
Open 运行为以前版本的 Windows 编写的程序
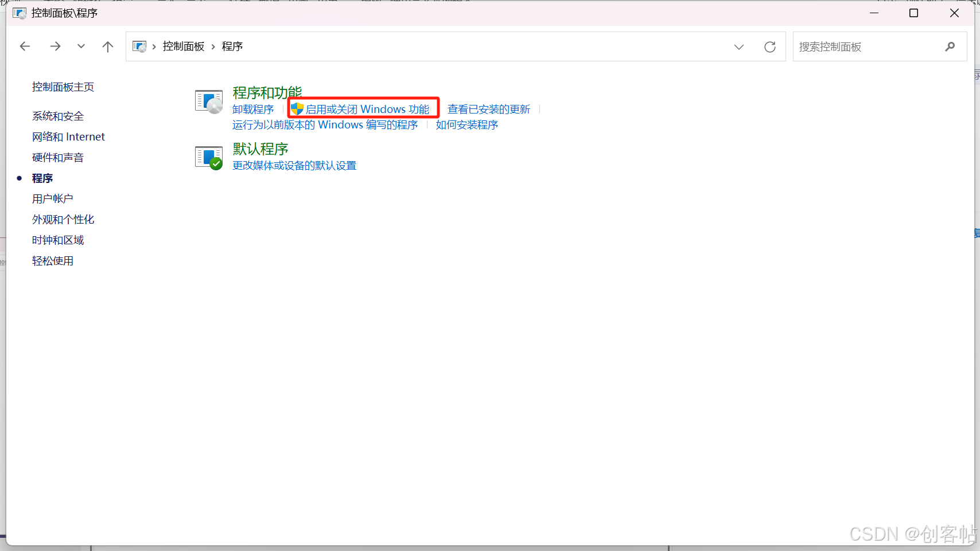pyautogui.click(x=325, y=125)
